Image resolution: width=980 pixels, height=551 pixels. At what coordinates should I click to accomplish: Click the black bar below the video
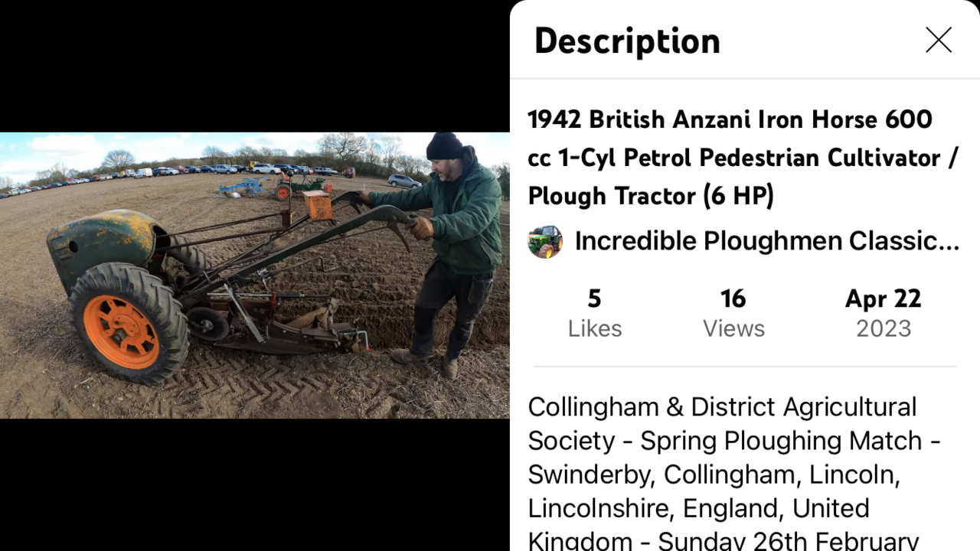coord(255,484)
